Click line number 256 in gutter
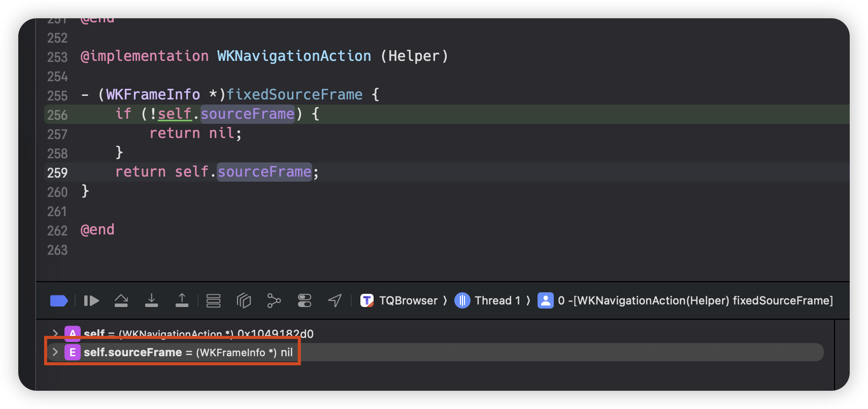 [x=57, y=115]
